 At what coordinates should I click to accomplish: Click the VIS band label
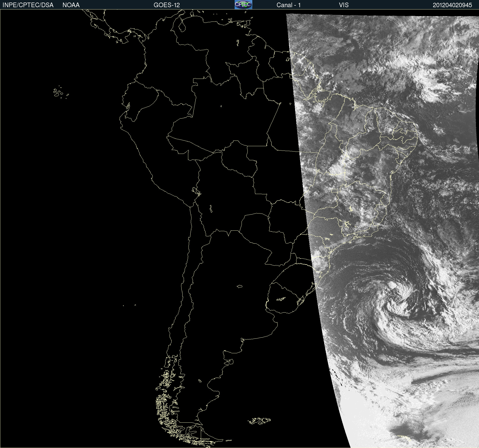click(344, 5)
